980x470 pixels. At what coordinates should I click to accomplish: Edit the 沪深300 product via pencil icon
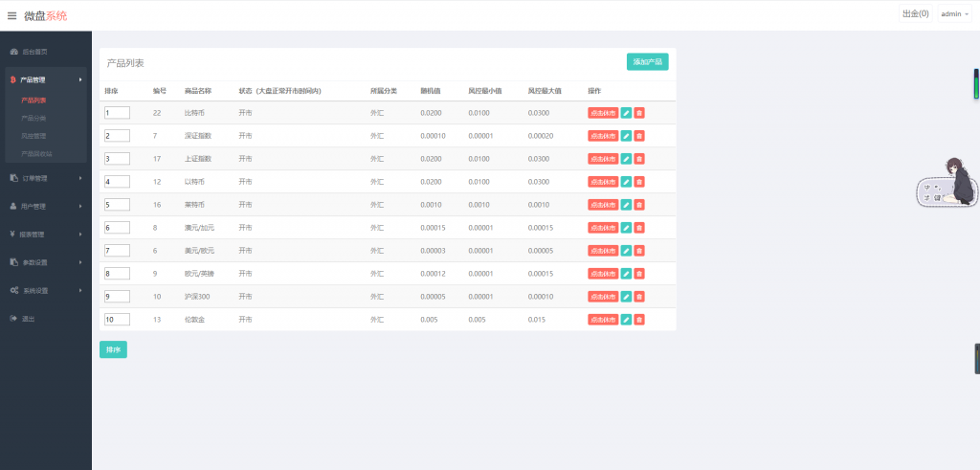tap(626, 296)
